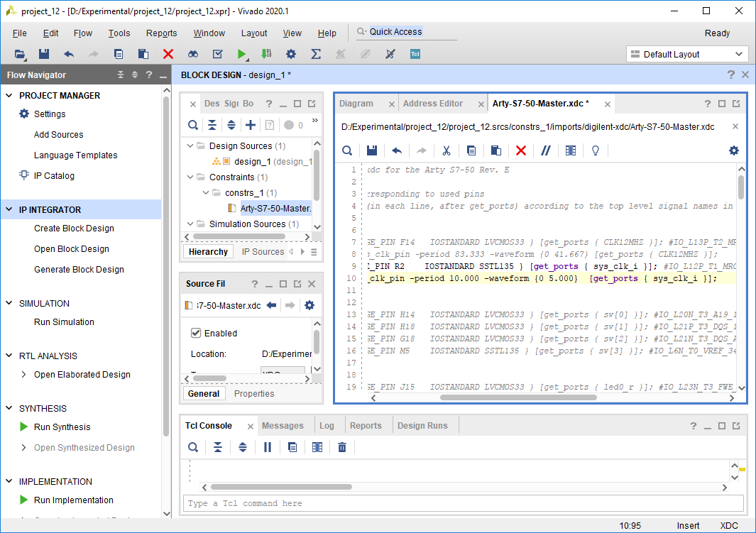Select the IP Sources tab
Screen dimensions: 756x533
click(x=263, y=251)
